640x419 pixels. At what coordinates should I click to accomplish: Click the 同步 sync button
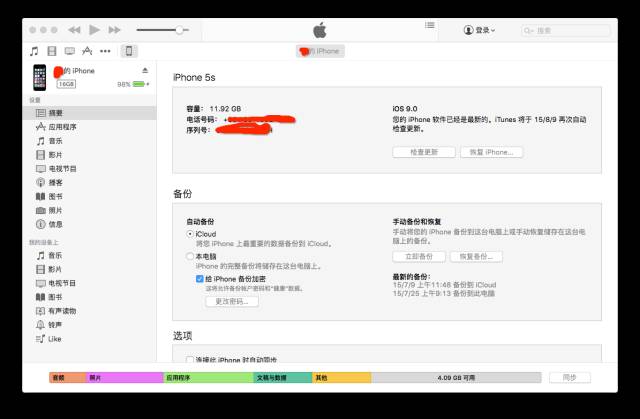pos(569,378)
